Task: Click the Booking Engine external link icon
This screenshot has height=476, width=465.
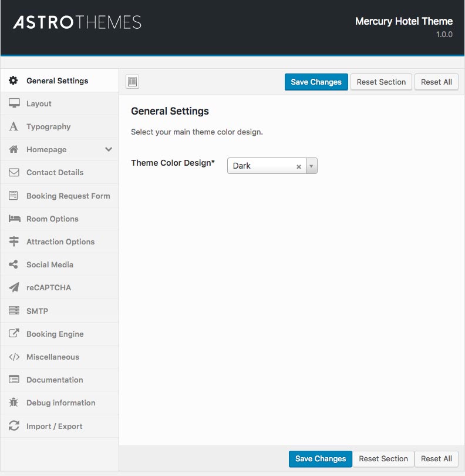Action: pyautogui.click(x=14, y=333)
